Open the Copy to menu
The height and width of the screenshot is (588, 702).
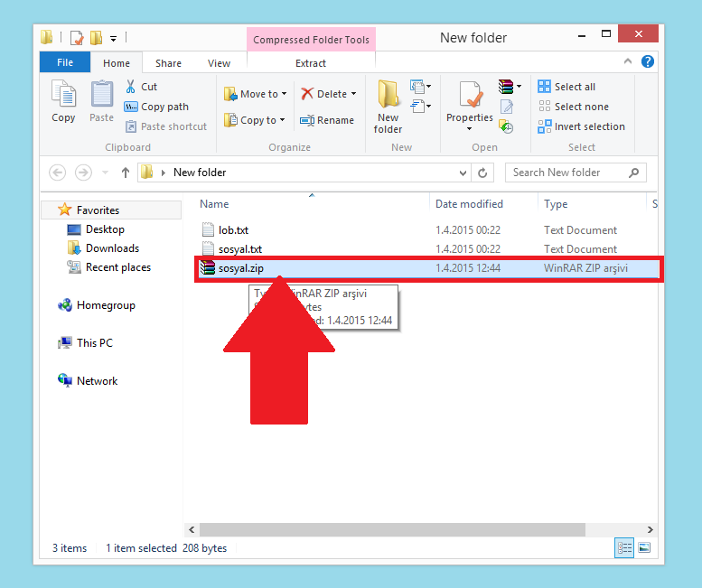254,120
